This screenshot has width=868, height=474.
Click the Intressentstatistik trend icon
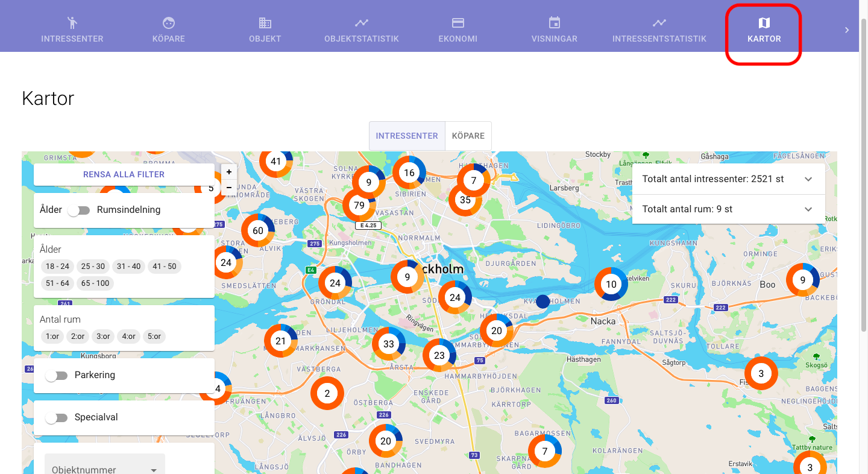click(x=659, y=23)
